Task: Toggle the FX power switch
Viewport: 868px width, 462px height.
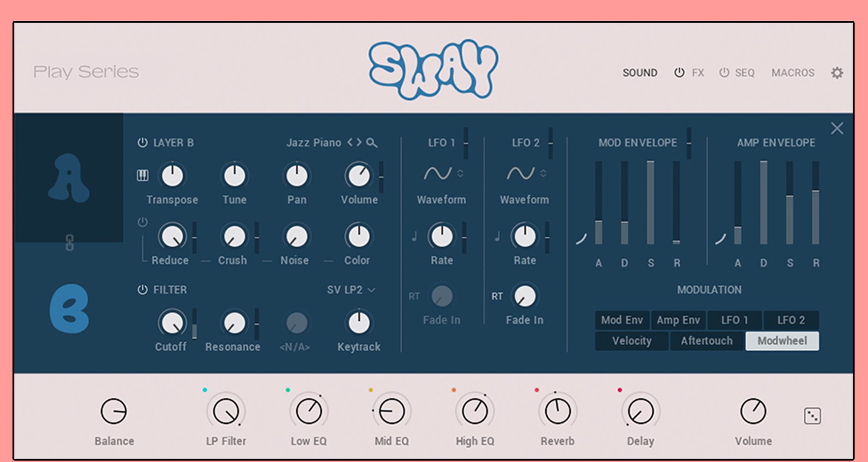Action: coord(679,73)
